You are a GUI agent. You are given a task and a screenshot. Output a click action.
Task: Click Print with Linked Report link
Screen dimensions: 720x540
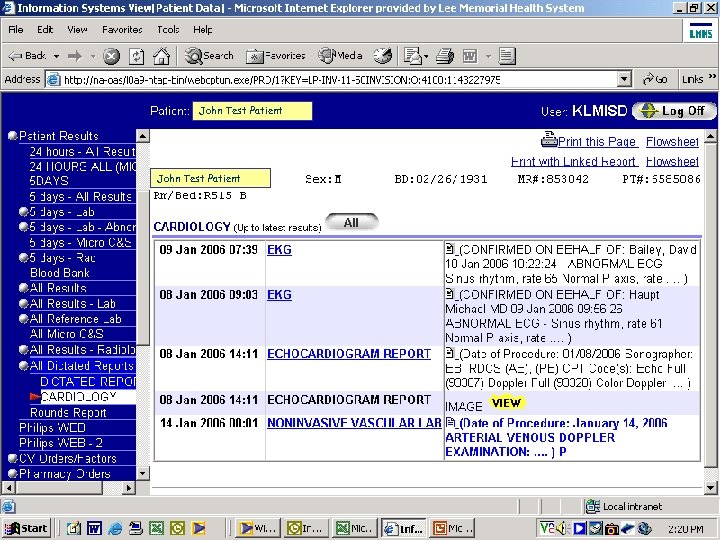(573, 161)
